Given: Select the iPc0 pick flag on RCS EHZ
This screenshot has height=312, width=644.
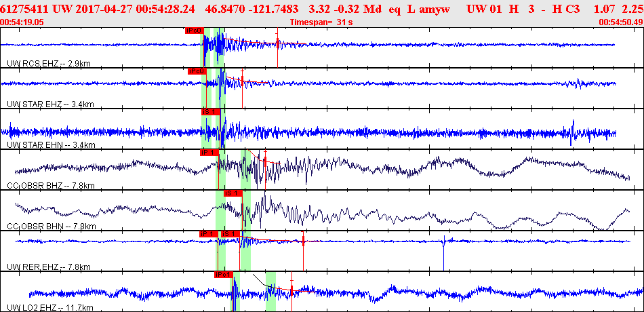Looking at the screenshot, I should click(195, 30).
